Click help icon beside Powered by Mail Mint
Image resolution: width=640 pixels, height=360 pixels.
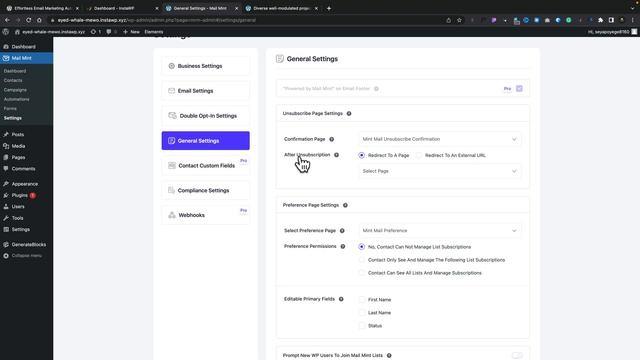coord(376,89)
